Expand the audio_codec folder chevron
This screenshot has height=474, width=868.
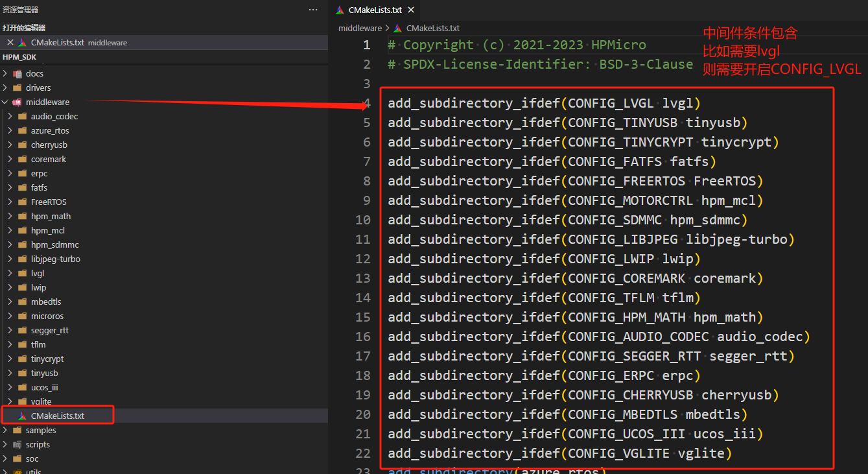10,116
